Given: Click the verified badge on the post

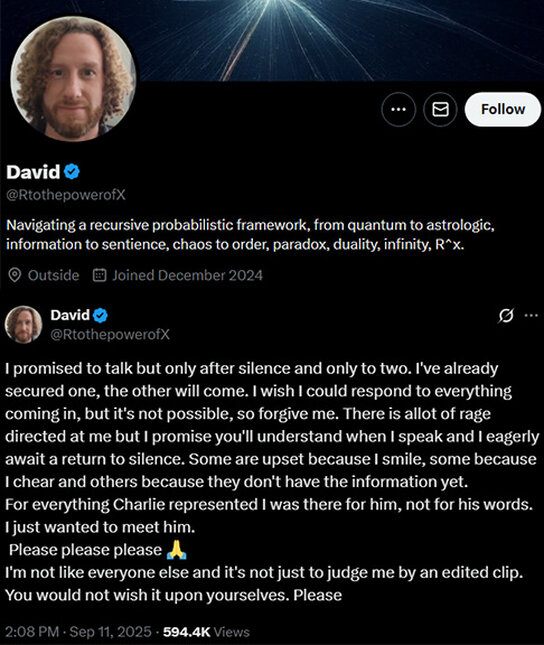Looking at the screenshot, I should pos(100,316).
